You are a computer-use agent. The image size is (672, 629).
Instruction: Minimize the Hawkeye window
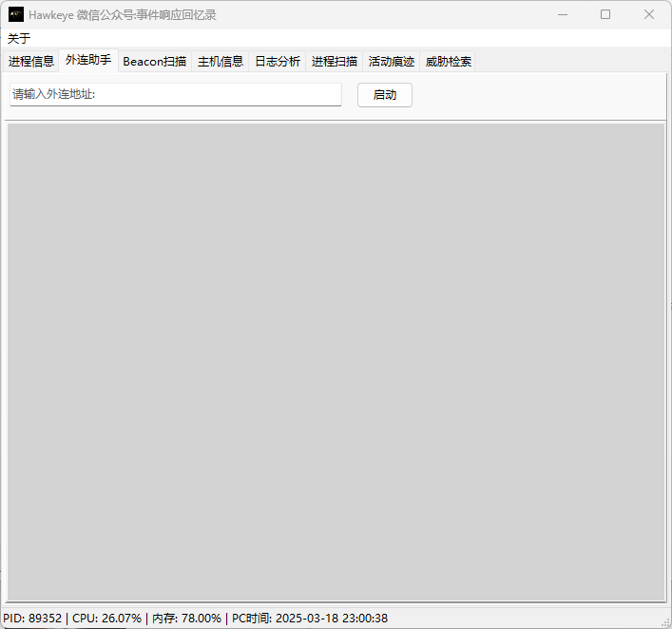click(563, 14)
